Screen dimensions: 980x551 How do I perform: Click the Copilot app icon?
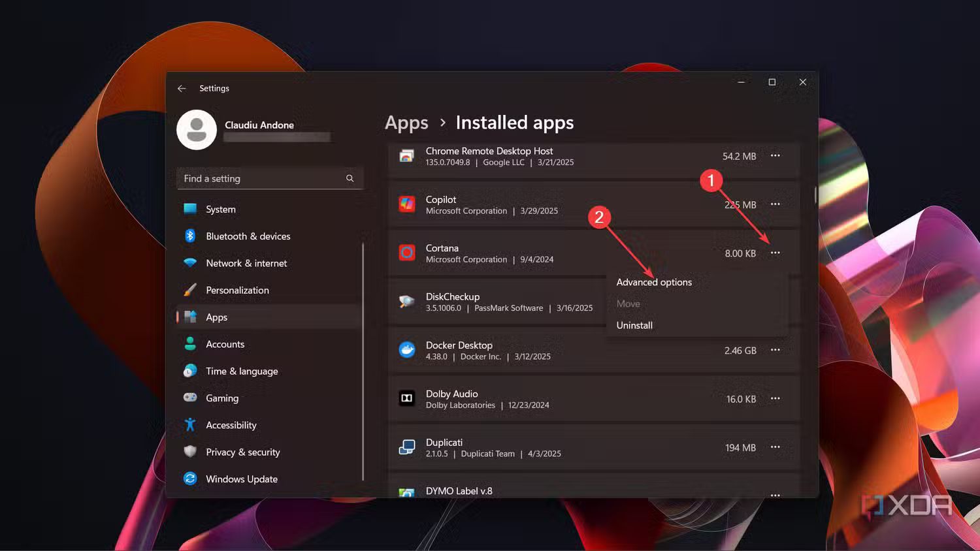(x=407, y=204)
